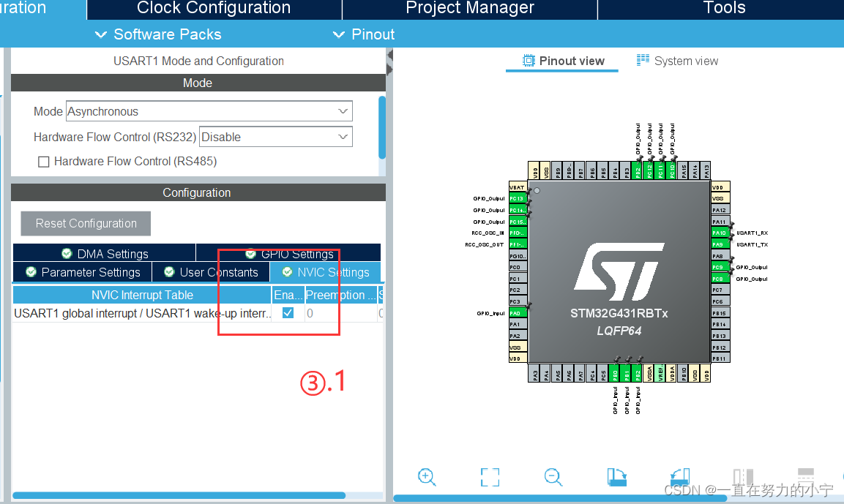
Task: Click the DMA Settings green check icon
Action: 67,253
